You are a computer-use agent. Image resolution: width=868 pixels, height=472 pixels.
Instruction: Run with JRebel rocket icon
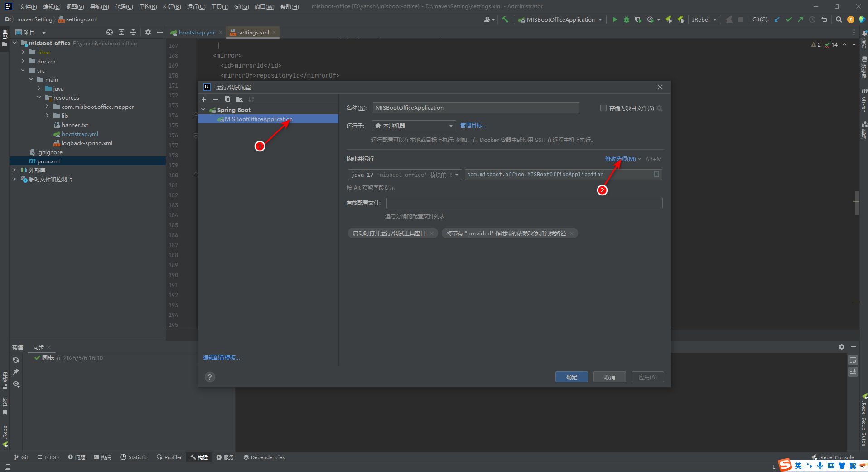pos(669,19)
